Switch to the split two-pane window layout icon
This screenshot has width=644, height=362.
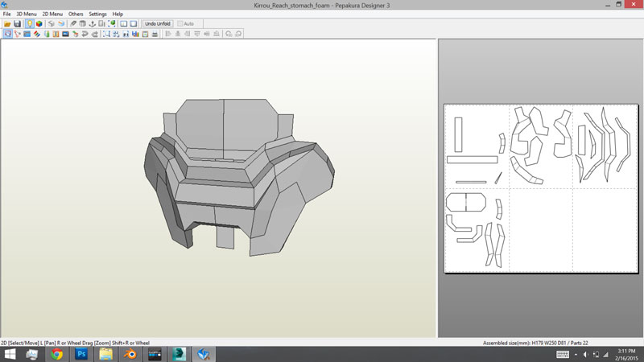click(124, 24)
